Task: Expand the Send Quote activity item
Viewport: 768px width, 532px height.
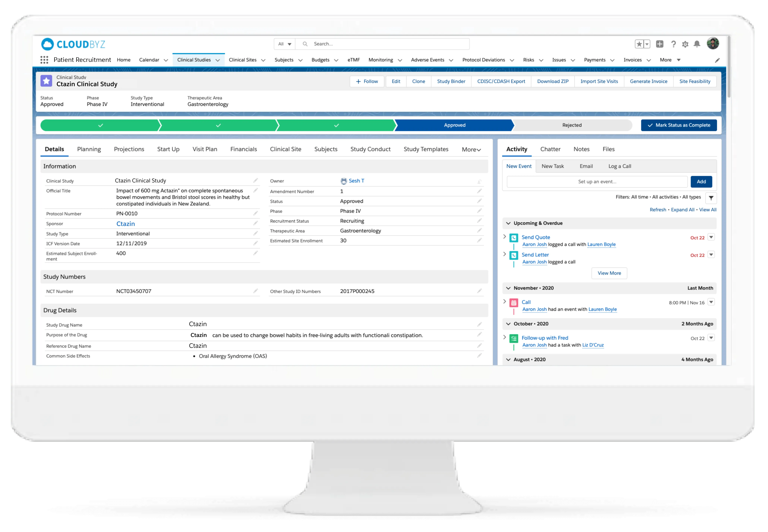Action: tap(505, 237)
